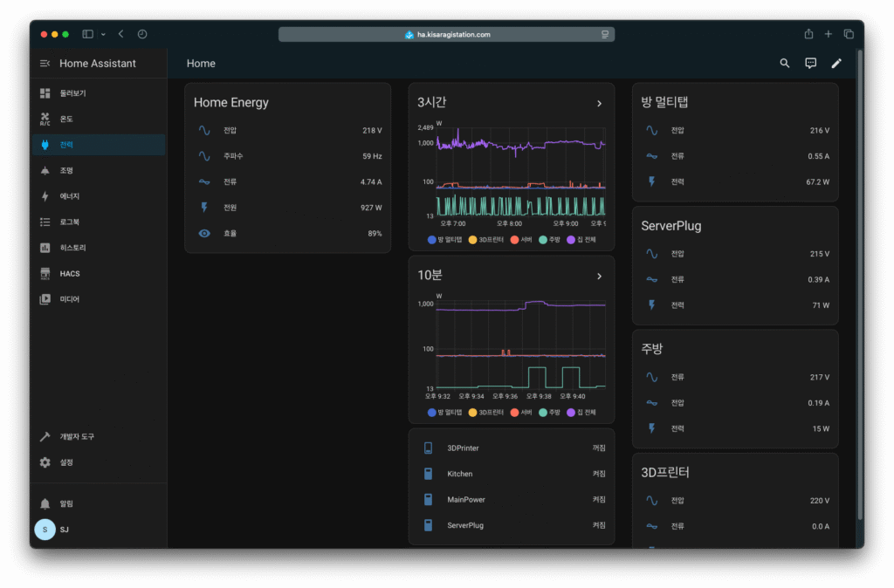The image size is (894, 588).
Task: Click the search icon in header
Action: coord(784,64)
